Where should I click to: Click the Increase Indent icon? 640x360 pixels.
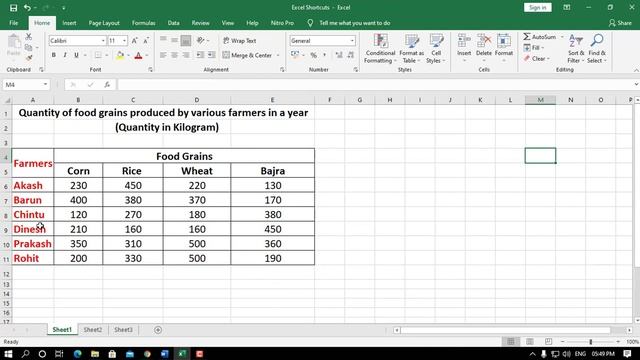tap(211, 55)
